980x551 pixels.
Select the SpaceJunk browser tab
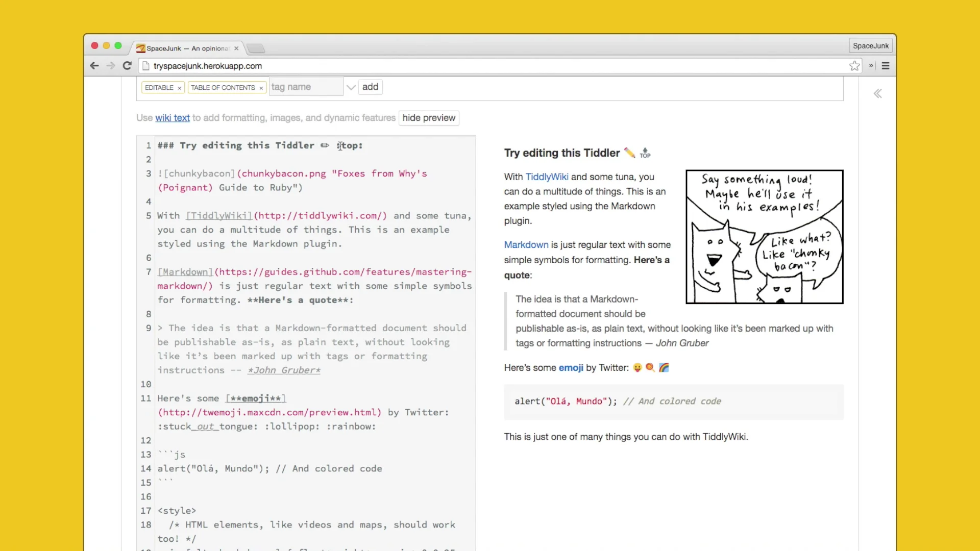(x=188, y=48)
